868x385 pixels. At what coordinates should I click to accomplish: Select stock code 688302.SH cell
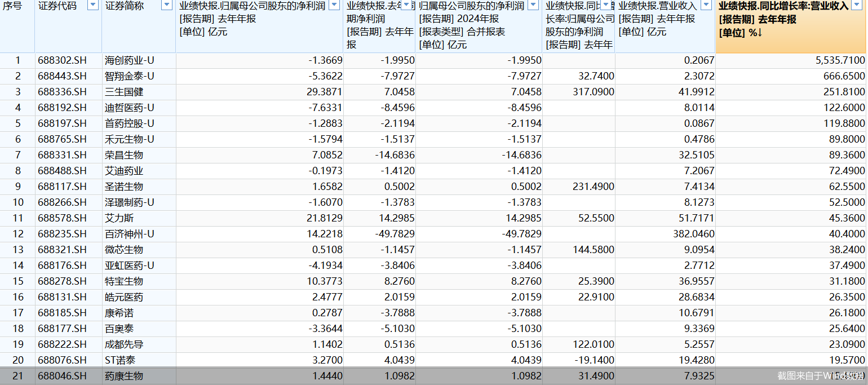63,60
